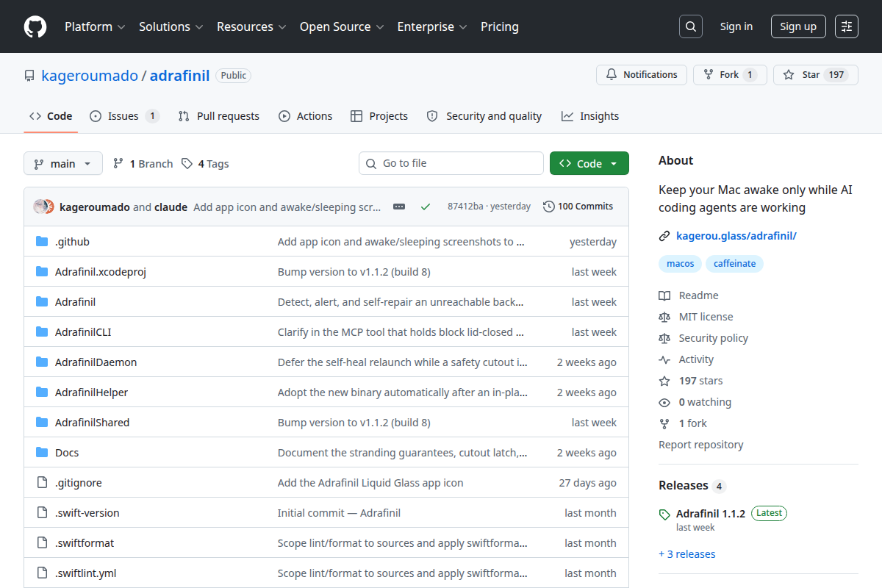The image size is (882, 588).
Task: Click the Notifications bell button
Action: (641, 75)
